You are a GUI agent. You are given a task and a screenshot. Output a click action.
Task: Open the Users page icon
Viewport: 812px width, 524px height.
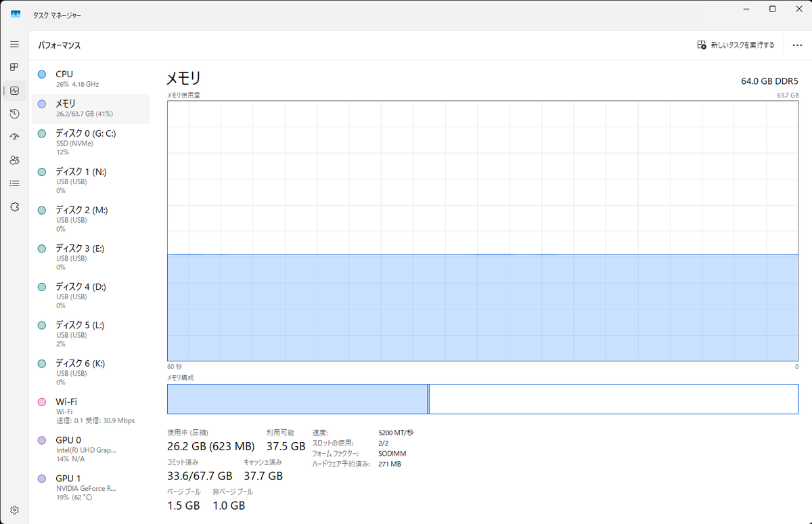(14, 160)
